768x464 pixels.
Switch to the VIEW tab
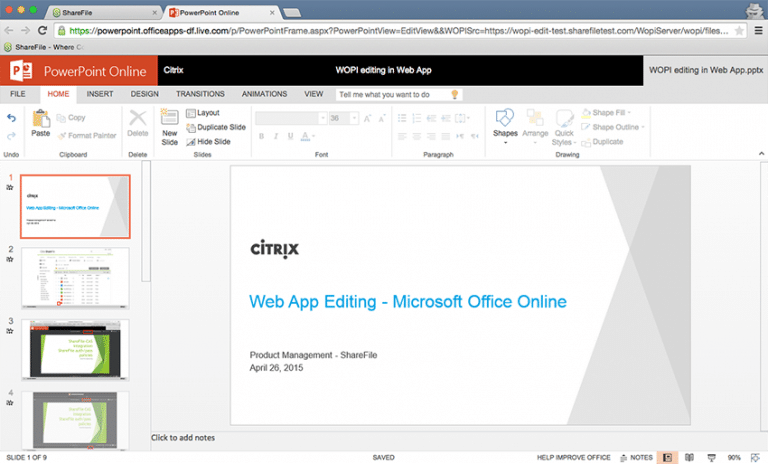[313, 94]
